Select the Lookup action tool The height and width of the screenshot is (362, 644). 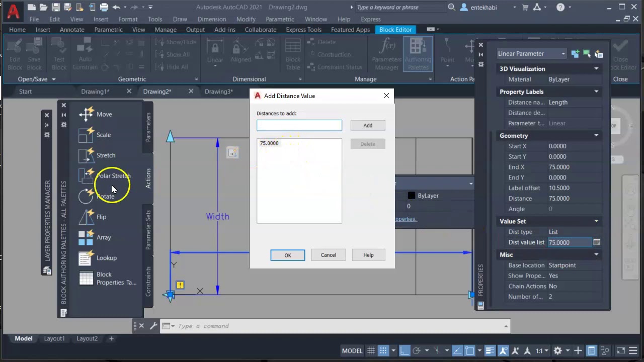(98, 258)
